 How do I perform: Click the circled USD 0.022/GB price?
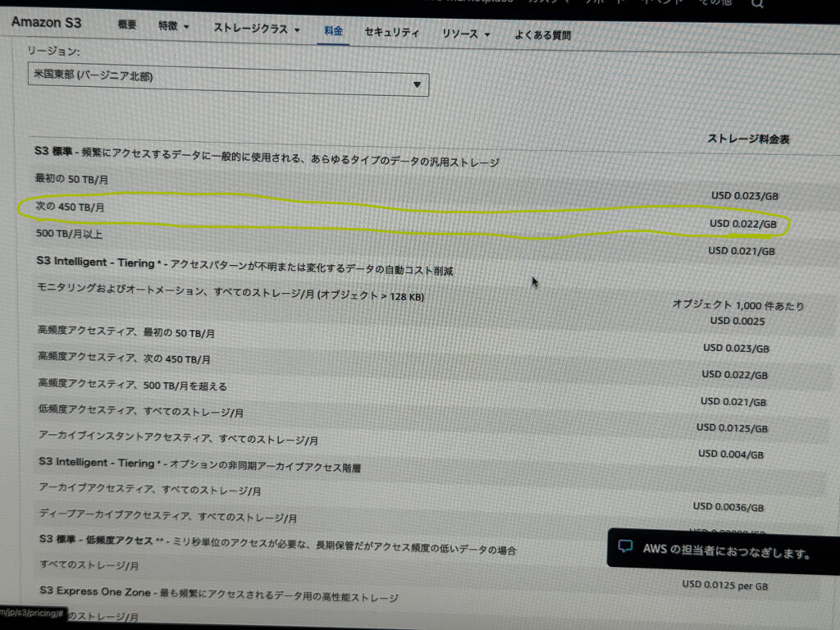point(742,223)
